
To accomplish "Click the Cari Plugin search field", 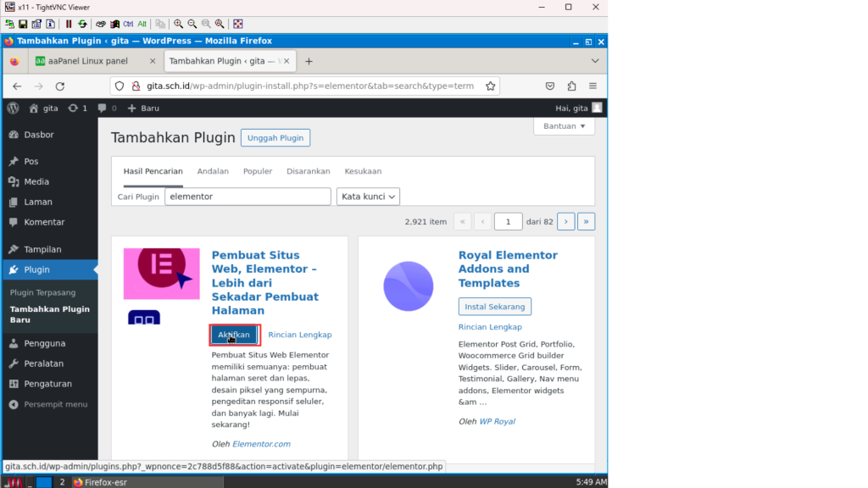I will click(x=248, y=197).
